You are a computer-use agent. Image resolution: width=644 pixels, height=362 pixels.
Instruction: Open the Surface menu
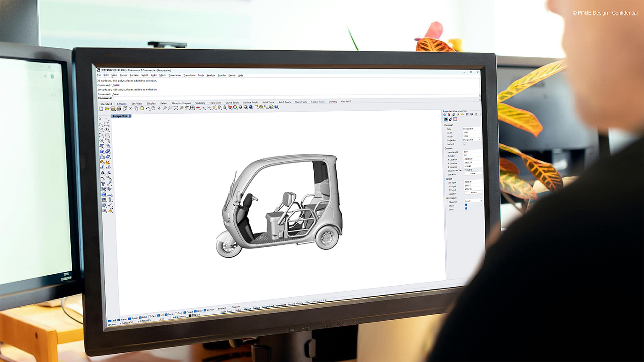134,75
